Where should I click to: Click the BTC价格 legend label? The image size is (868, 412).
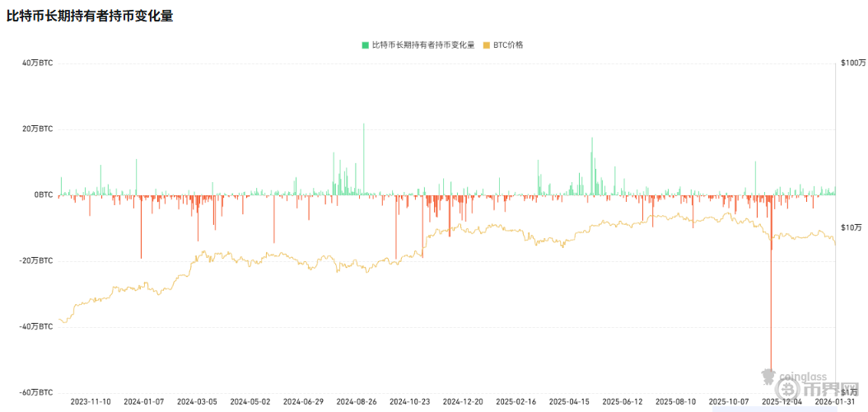508,44
